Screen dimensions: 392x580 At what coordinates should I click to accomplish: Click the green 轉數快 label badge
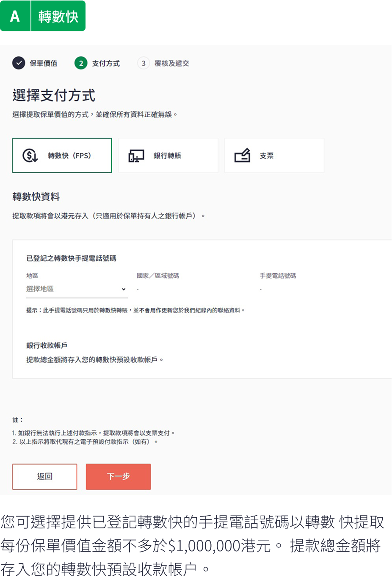(58, 16)
